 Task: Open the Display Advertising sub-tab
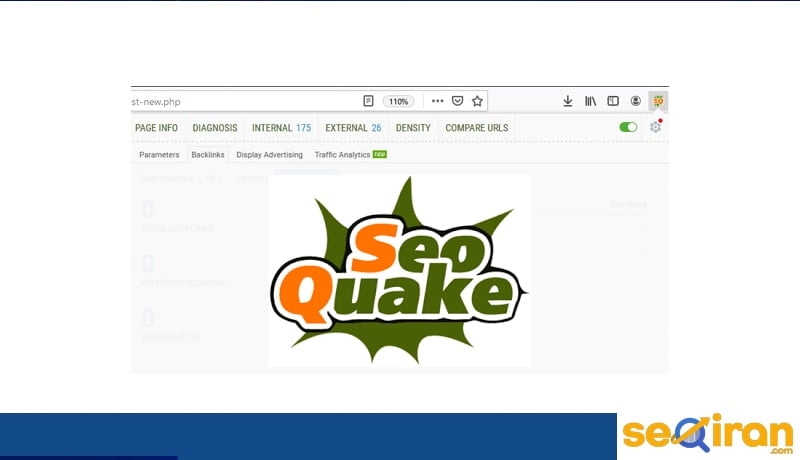(269, 155)
